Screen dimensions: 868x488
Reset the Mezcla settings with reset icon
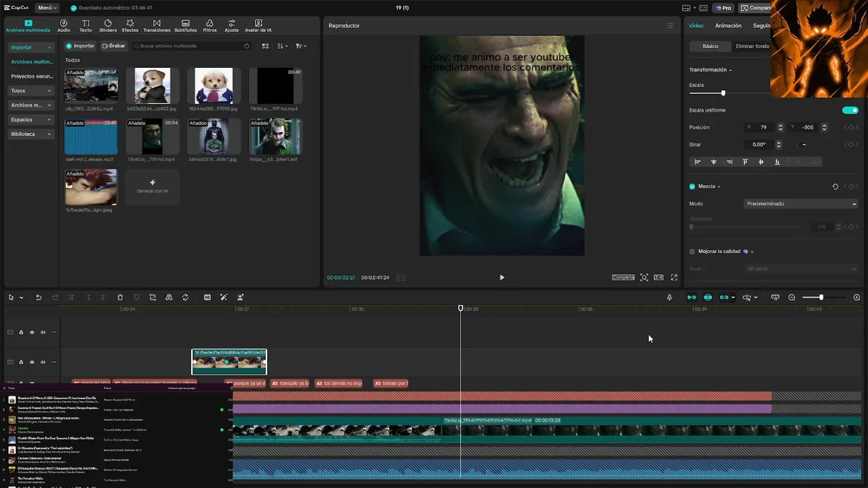click(835, 186)
